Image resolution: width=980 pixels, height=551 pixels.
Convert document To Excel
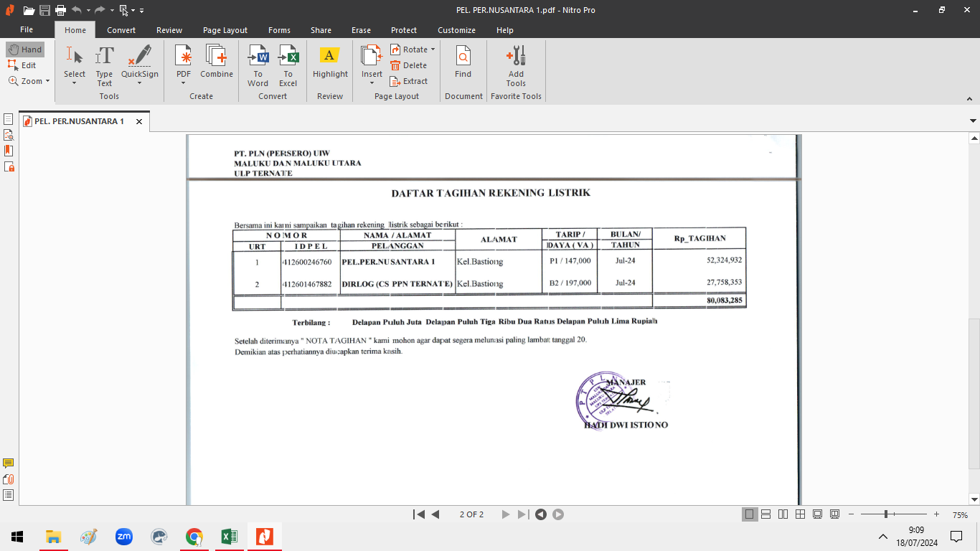pos(288,65)
